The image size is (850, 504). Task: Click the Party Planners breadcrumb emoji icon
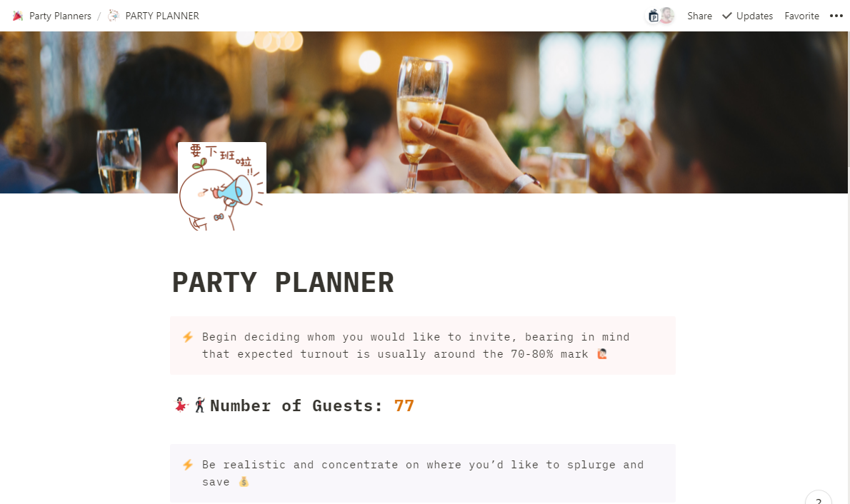tap(18, 16)
